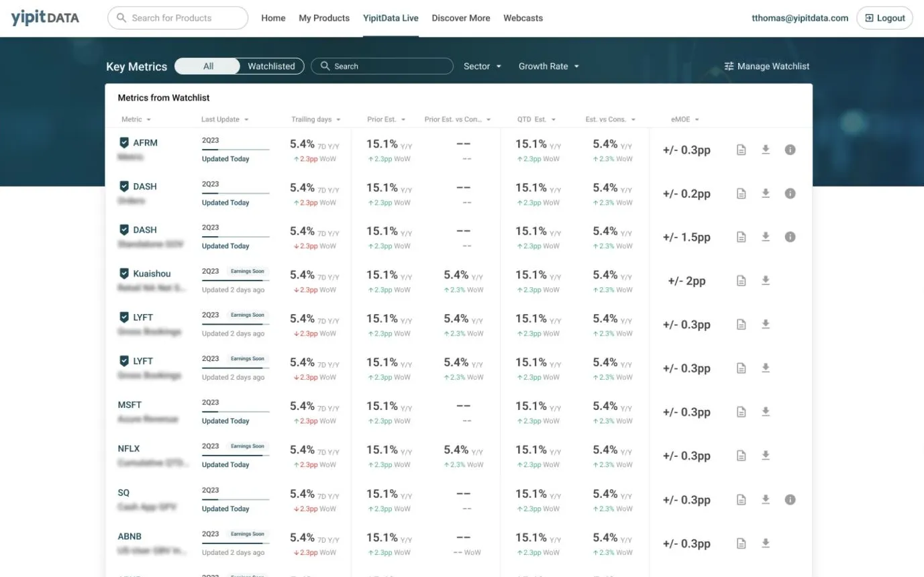
Task: Switch Key Metrics filter to Watchlisted
Action: pos(271,66)
